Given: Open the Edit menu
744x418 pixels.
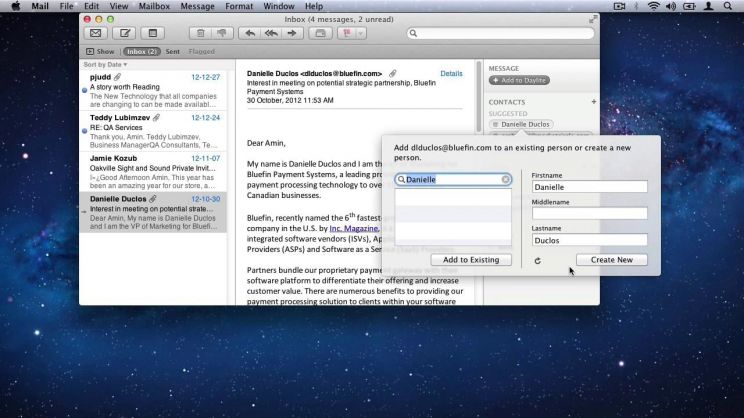Looking at the screenshot, I should tap(91, 6).
